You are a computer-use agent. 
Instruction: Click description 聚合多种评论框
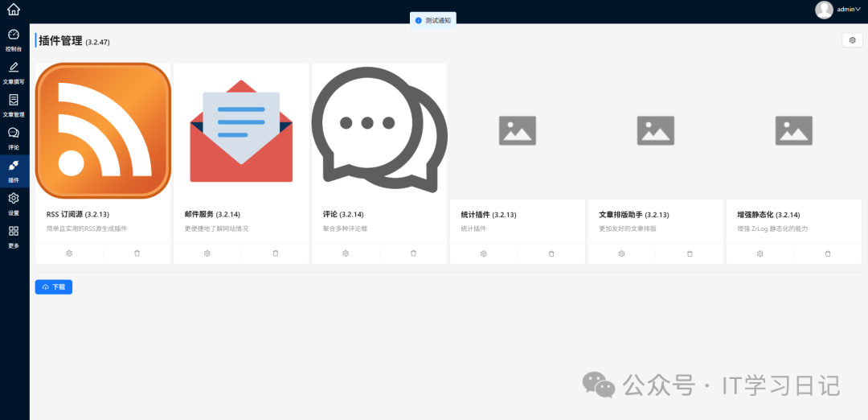click(x=346, y=229)
